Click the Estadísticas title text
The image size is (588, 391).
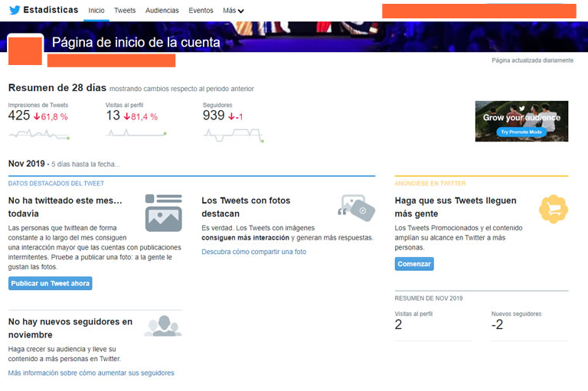click(x=51, y=10)
